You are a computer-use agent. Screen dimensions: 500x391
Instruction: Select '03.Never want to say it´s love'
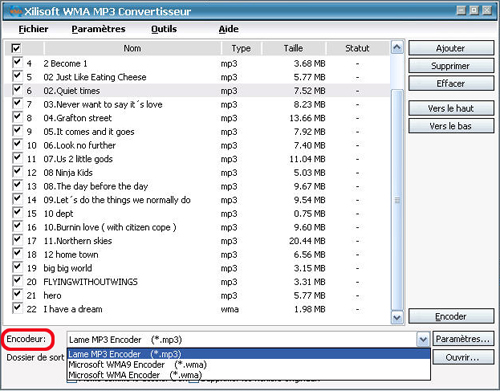[x=197, y=104]
